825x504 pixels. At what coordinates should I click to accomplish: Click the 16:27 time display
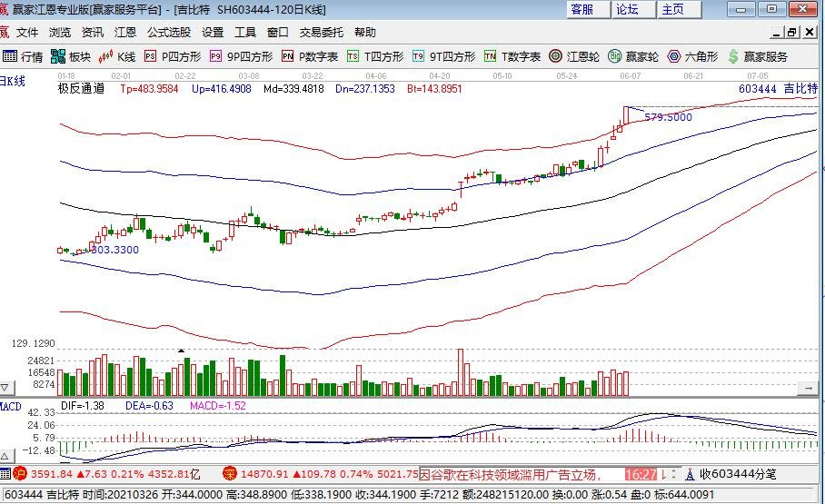pos(641,475)
